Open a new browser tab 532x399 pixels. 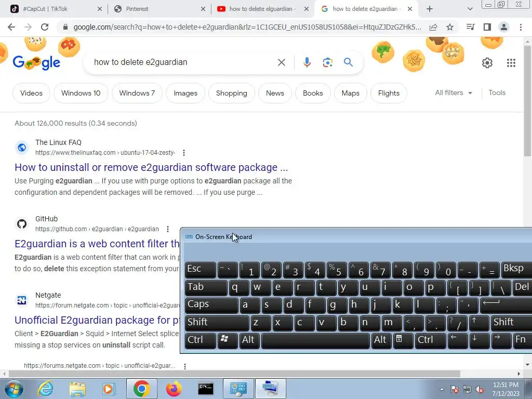(430, 9)
